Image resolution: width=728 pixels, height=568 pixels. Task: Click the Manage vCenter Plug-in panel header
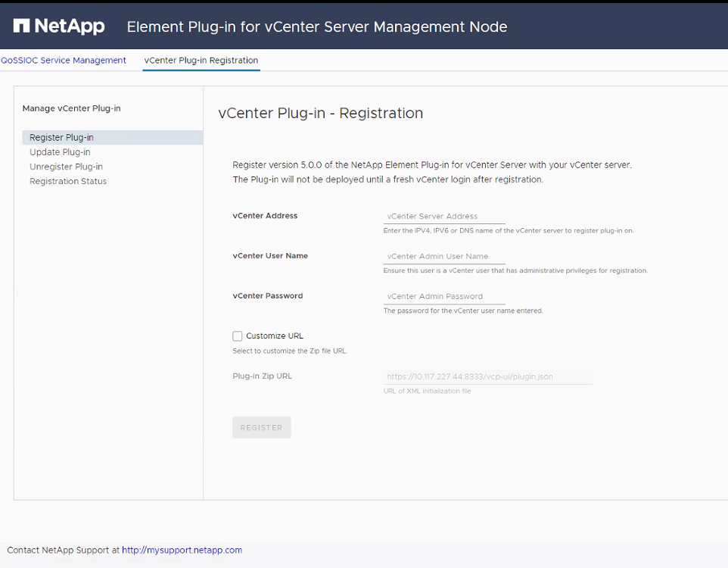coord(70,108)
